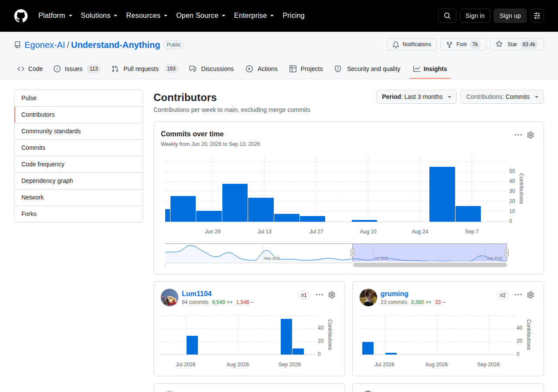
Task: Open the Pull requests tab
Action: (145, 69)
